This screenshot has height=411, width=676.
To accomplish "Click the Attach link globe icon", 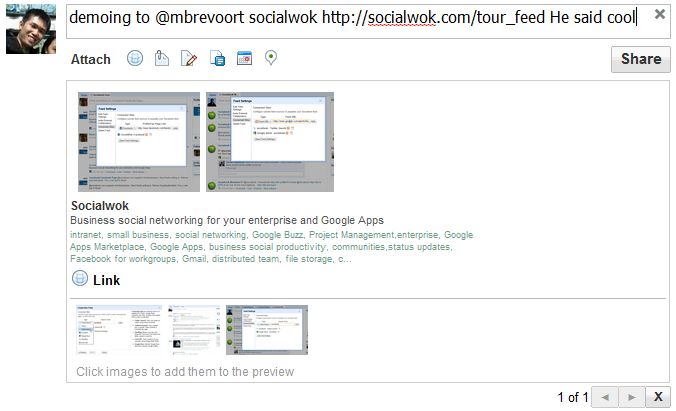I will [135, 58].
